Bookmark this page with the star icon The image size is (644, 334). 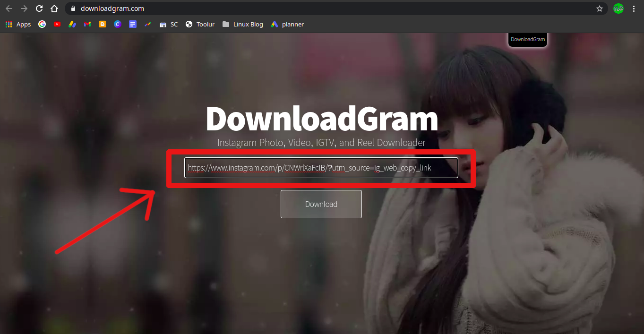click(600, 9)
